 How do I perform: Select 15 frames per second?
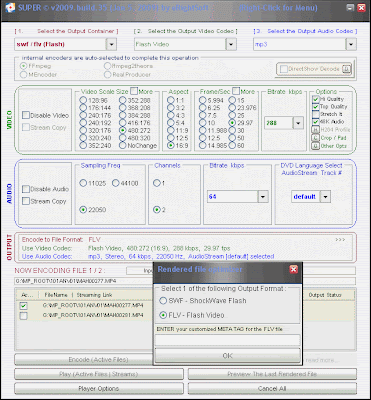pos(232,100)
